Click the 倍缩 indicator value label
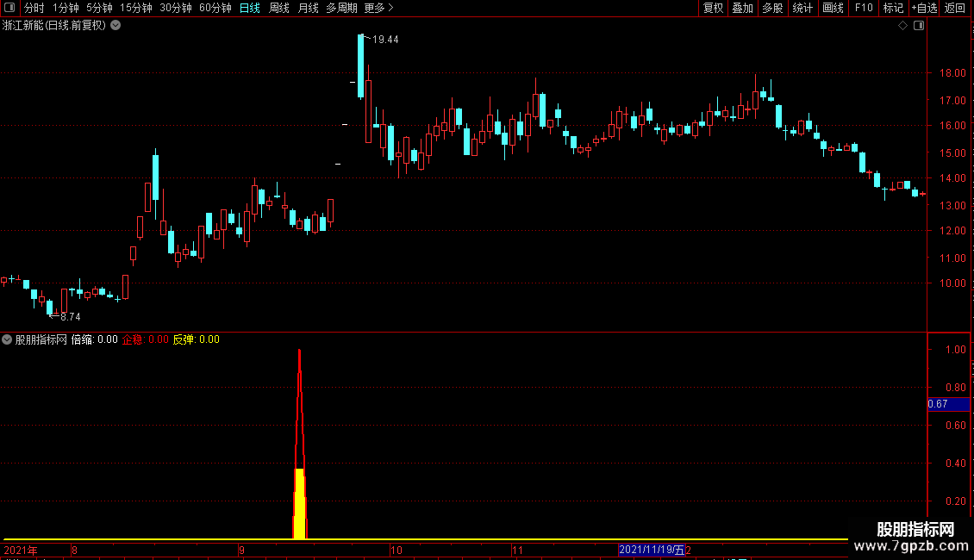974x560 pixels. click(95, 339)
